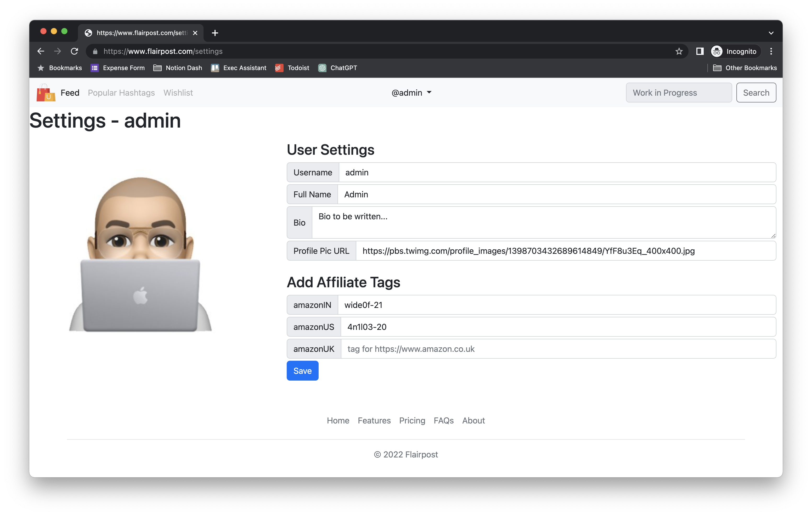The height and width of the screenshot is (516, 812).
Task: Click the amazonIN tag field
Action: coord(557,305)
